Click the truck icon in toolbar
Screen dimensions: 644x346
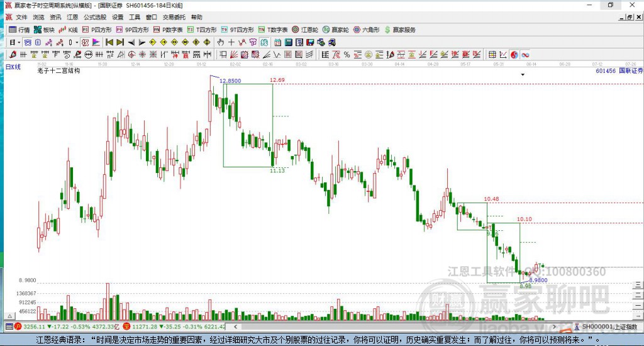(x=332, y=42)
